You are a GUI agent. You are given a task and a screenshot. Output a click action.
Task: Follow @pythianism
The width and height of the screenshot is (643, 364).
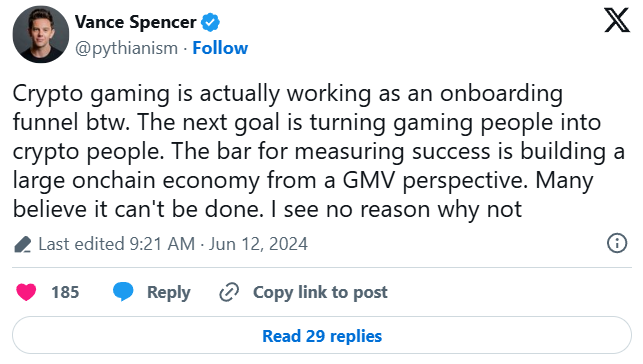[x=220, y=48]
